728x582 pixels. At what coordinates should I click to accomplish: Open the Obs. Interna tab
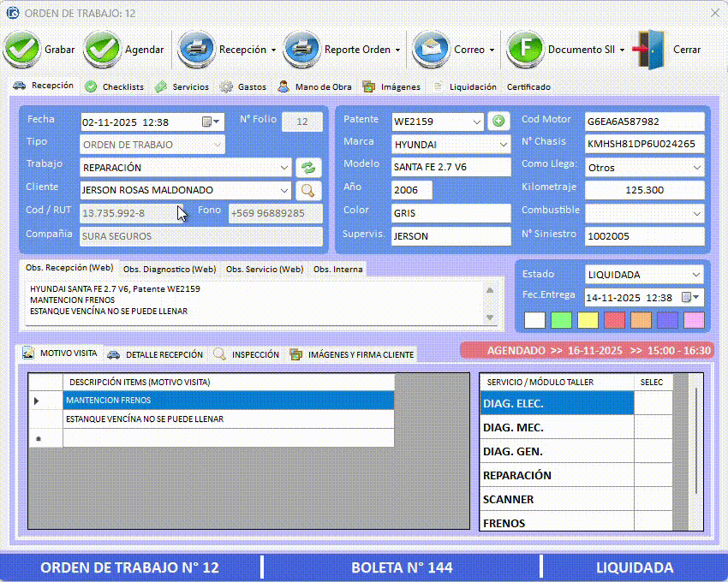(x=337, y=269)
